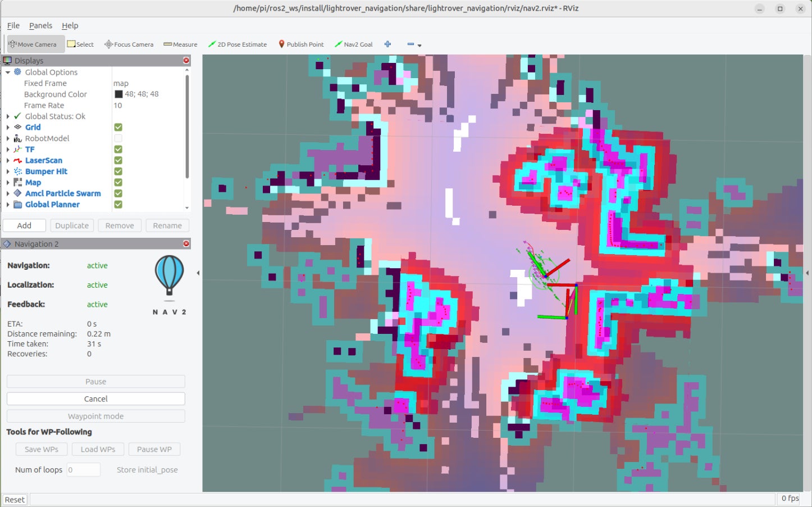This screenshot has width=812, height=507.
Task: Activate the 2D Pose Estimate tool
Action: pyautogui.click(x=238, y=44)
